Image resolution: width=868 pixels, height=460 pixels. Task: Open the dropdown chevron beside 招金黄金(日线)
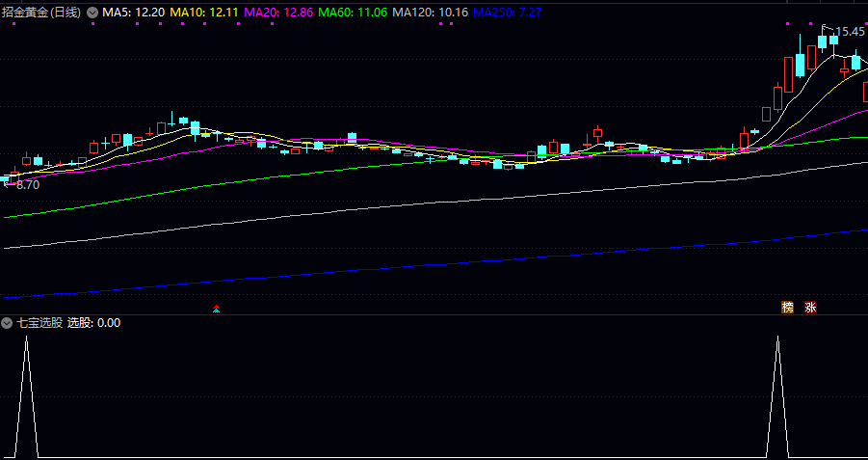[92, 13]
